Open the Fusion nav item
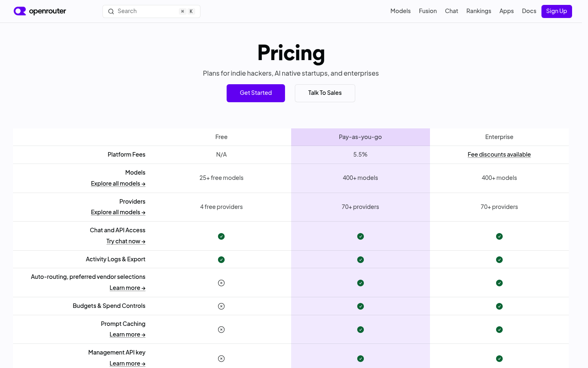 [x=428, y=11]
